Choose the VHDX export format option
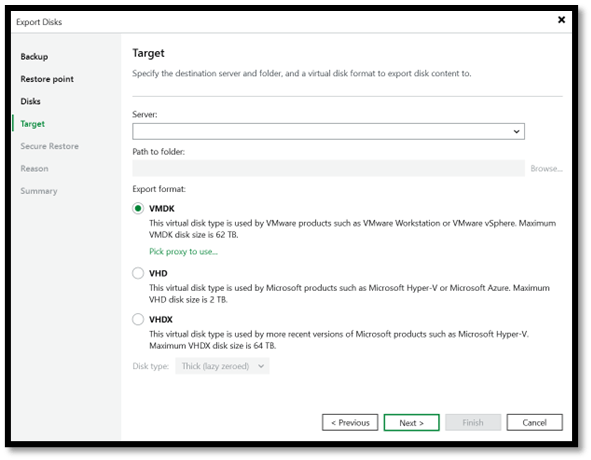The height and width of the screenshot is (460, 591). [138, 319]
